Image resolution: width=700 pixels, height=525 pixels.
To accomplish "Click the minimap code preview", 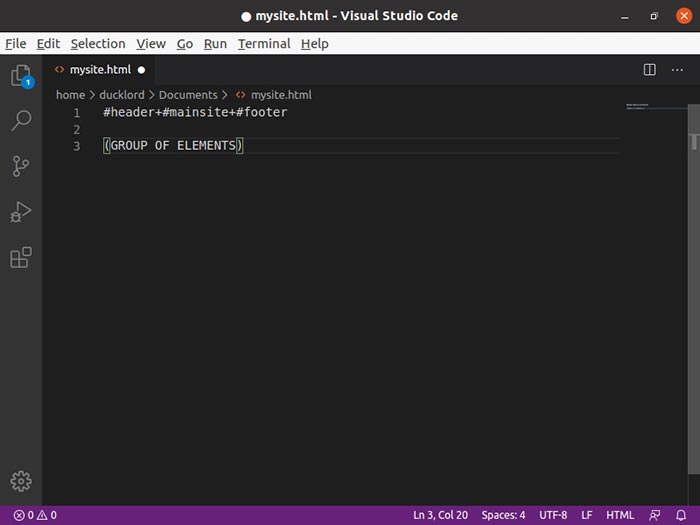I will pyautogui.click(x=637, y=107).
